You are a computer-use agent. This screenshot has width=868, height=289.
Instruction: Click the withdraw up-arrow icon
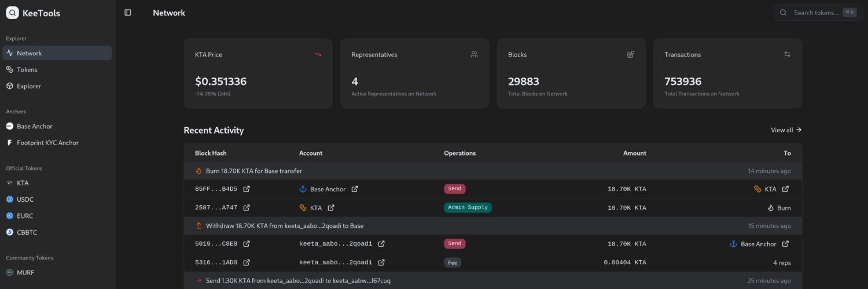pyautogui.click(x=198, y=225)
